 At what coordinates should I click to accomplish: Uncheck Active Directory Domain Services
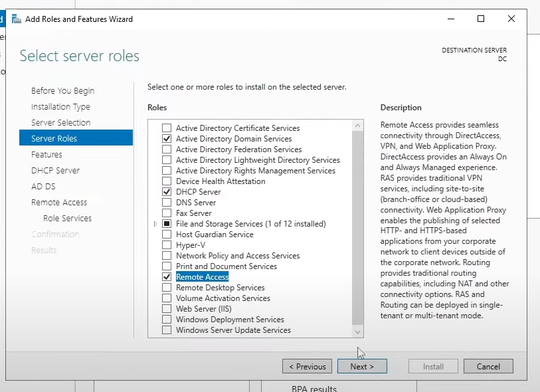(x=167, y=139)
